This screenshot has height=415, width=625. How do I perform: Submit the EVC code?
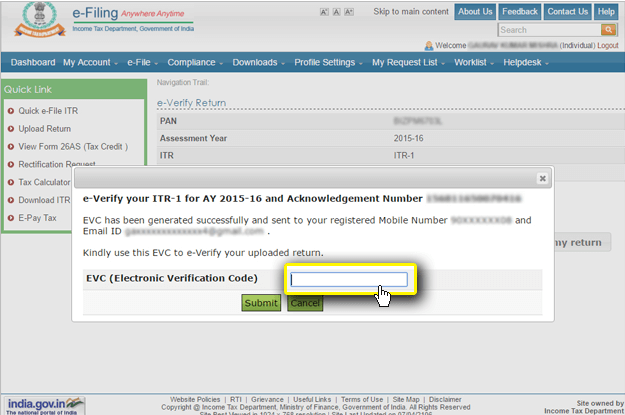click(x=261, y=303)
